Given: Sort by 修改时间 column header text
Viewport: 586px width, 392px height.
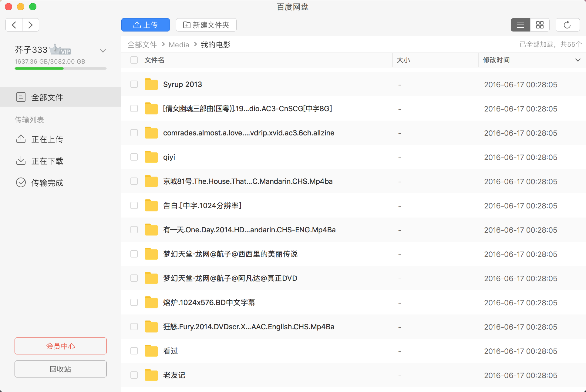Looking at the screenshot, I should click(x=496, y=60).
